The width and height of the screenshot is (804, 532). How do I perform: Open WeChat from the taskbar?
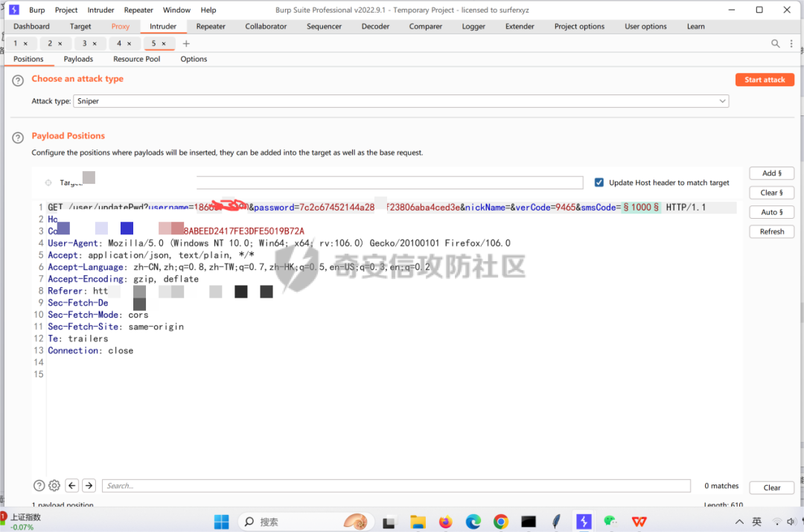click(610, 522)
